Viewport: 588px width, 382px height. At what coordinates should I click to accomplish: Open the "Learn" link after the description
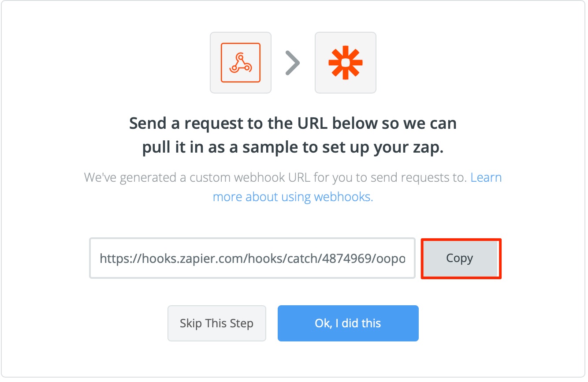click(x=486, y=177)
